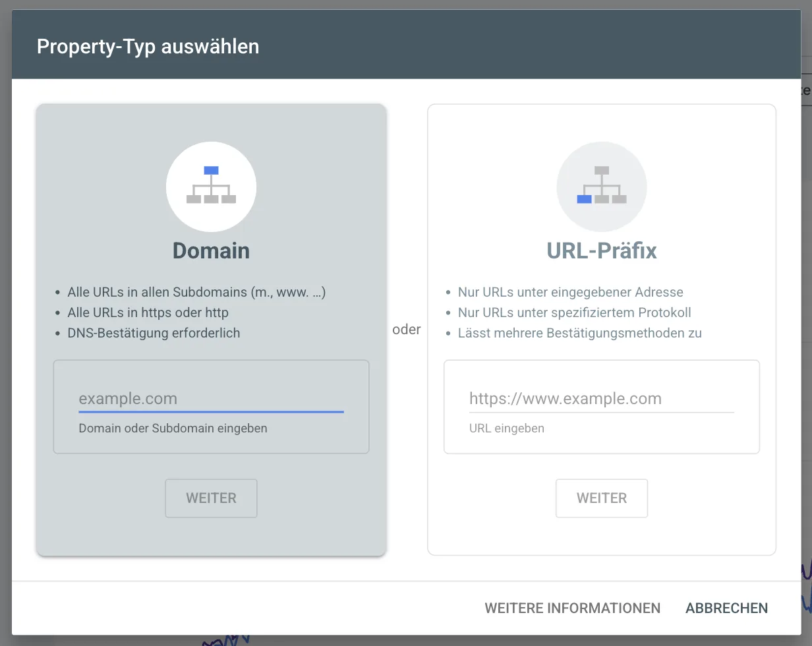Image resolution: width=812 pixels, height=646 pixels.
Task: Cancel the dialog with ABBRECHEN
Action: coord(726,608)
